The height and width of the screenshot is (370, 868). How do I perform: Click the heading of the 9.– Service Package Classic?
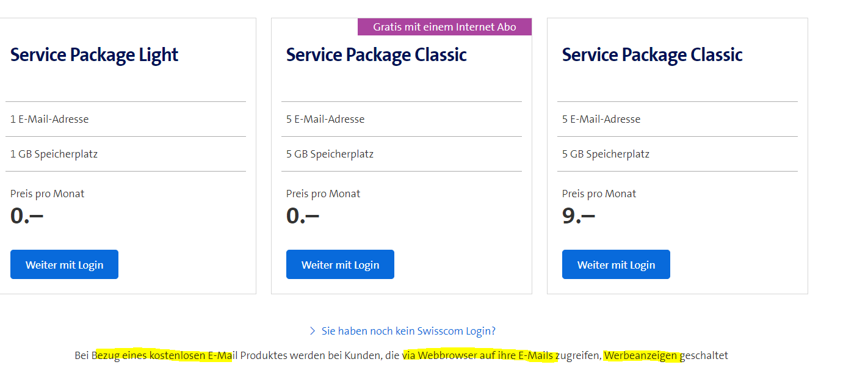[652, 55]
